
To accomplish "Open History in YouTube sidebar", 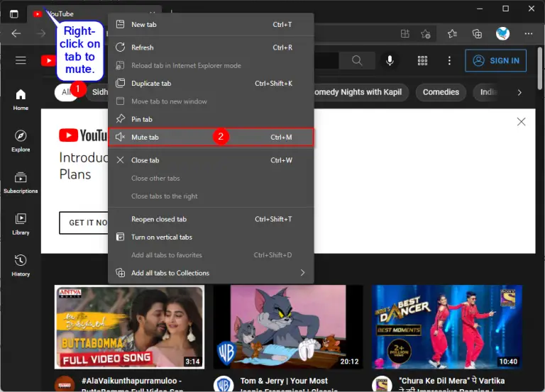I will 21,266.
